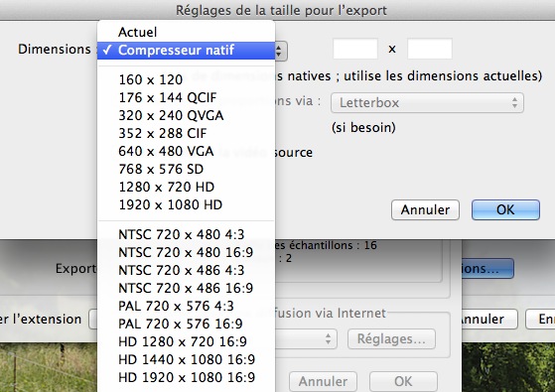Select NTSC 720 x 480 4:3
555x392 pixels.
point(187,234)
